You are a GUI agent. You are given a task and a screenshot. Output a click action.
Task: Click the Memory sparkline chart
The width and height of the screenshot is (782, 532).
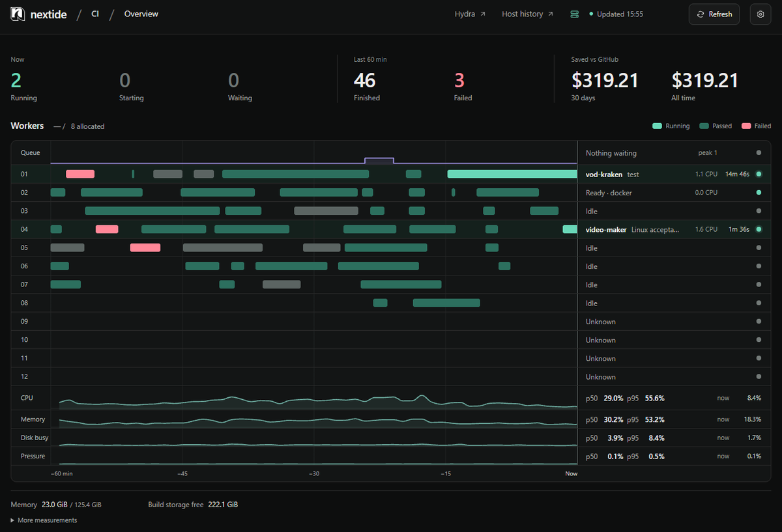(x=318, y=421)
